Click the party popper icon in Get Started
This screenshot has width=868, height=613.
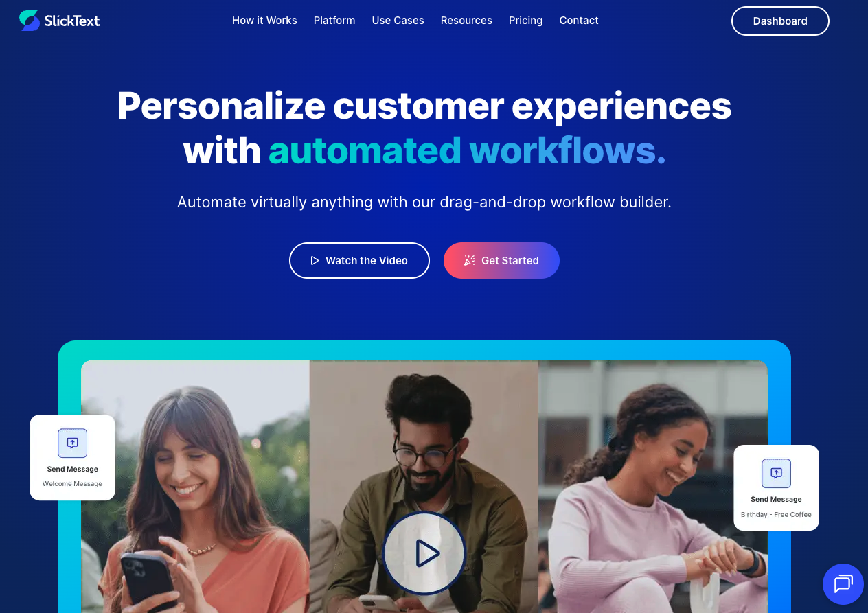[x=470, y=261]
